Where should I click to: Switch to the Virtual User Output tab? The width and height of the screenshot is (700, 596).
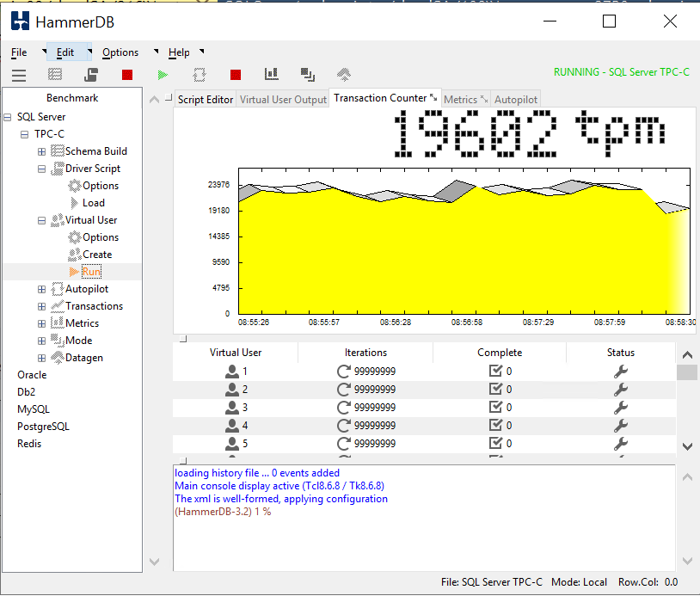[x=283, y=100]
